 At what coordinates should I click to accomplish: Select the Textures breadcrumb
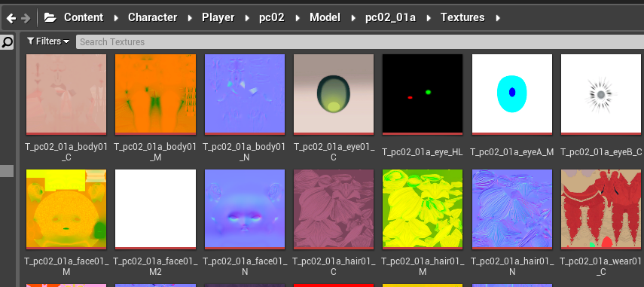(x=462, y=17)
